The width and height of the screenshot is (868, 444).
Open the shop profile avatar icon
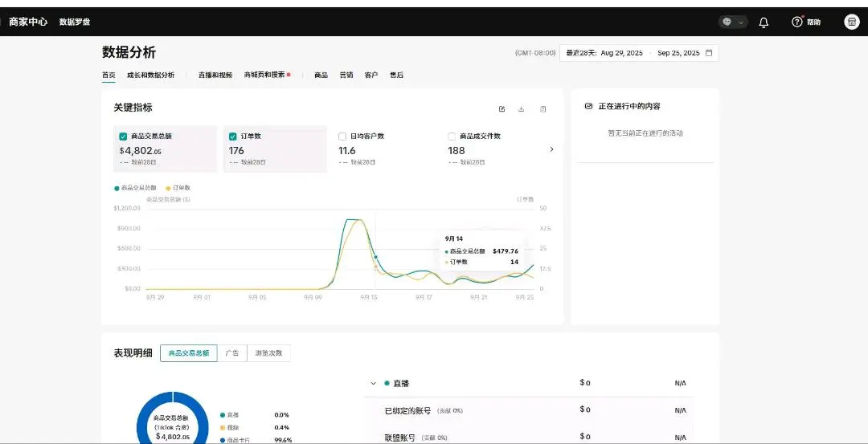pos(852,22)
